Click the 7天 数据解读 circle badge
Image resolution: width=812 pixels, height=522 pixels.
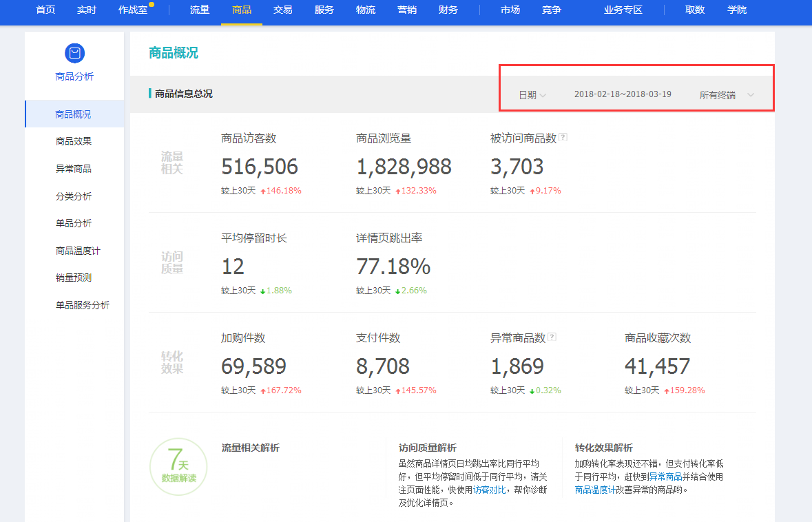[178, 467]
